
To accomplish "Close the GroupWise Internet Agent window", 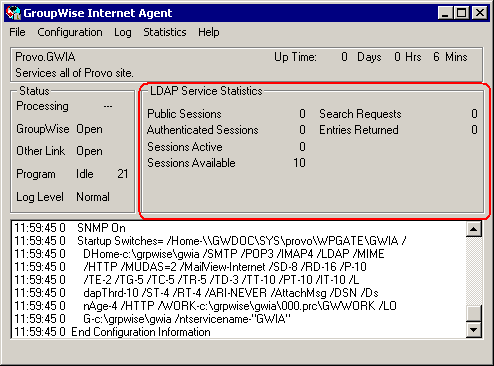I will coord(480,13).
